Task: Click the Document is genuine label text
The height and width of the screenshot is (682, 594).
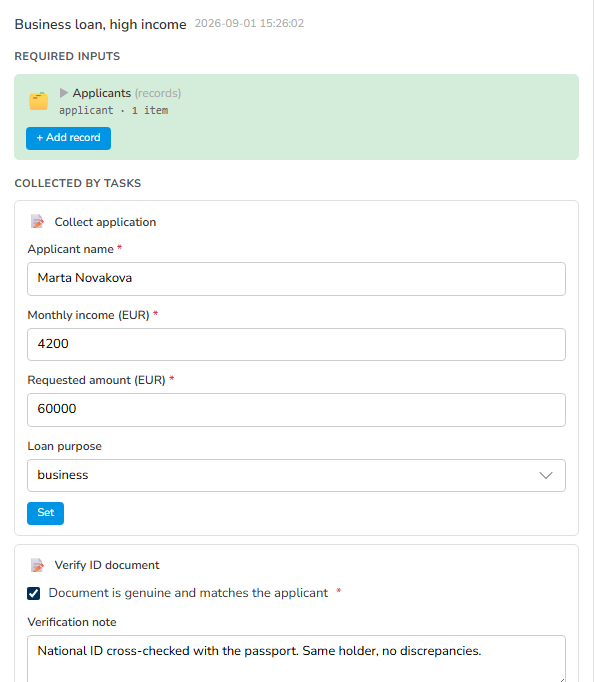Action: pos(188,593)
